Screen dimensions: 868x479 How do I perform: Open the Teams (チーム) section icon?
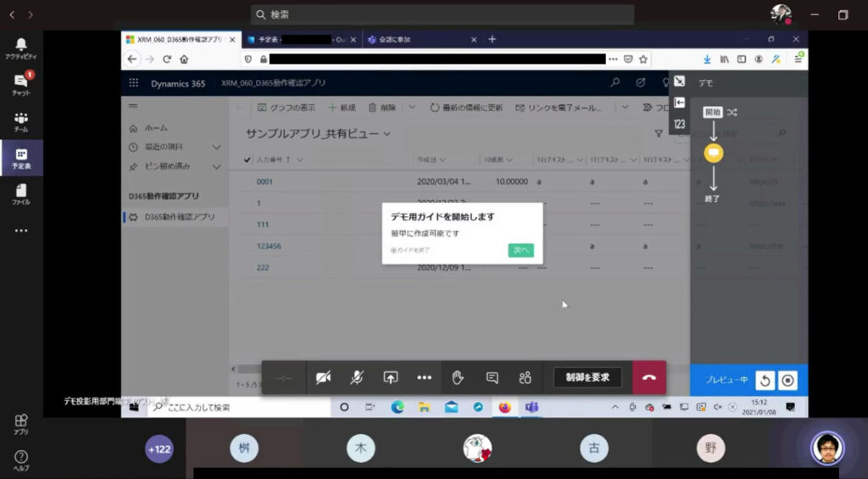21,121
